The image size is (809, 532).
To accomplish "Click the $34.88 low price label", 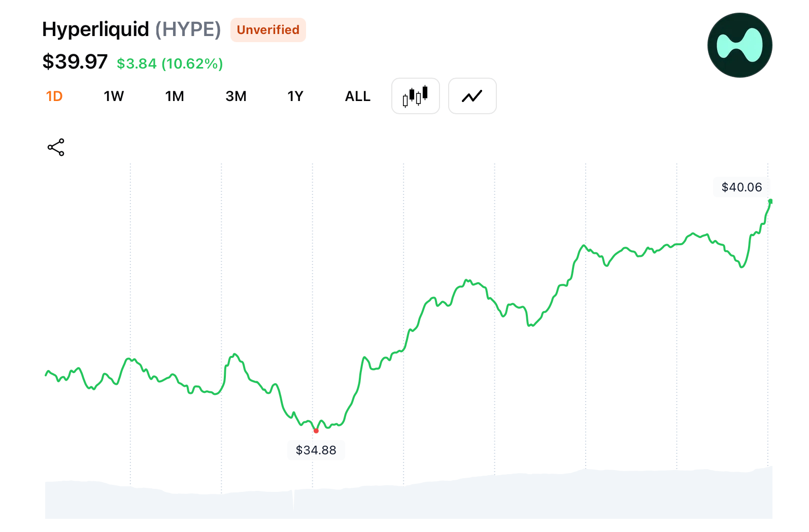I will pyautogui.click(x=316, y=450).
